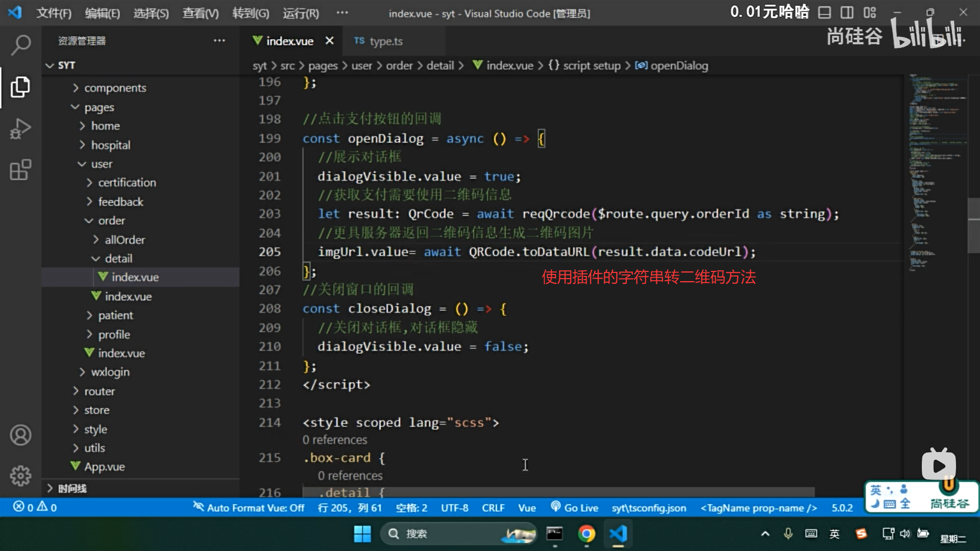Click the errors and warnings status indicator
This screenshot has height=551, width=980.
(x=35, y=507)
